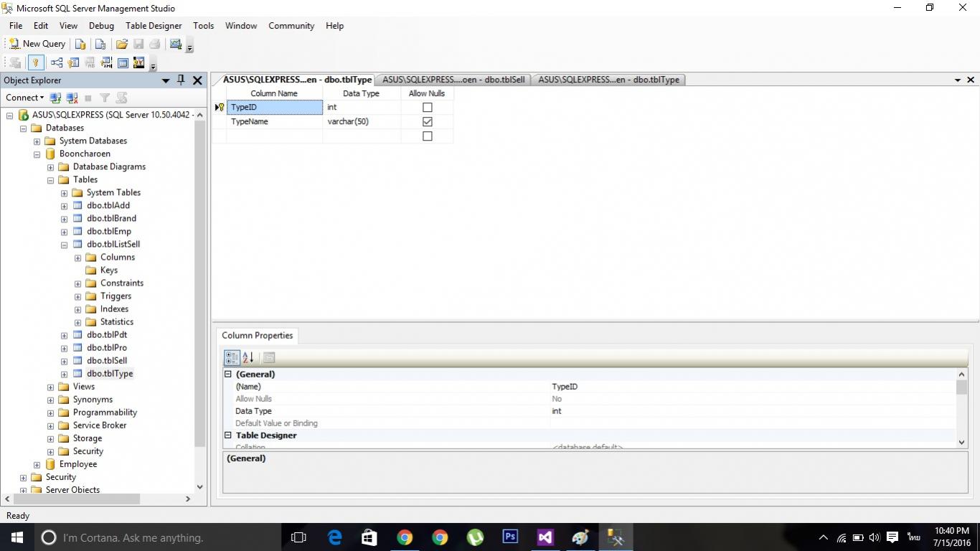Screen dimensions: 980x551
Task: Uncheck Allow Nulls for TypeName
Action: click(428, 122)
